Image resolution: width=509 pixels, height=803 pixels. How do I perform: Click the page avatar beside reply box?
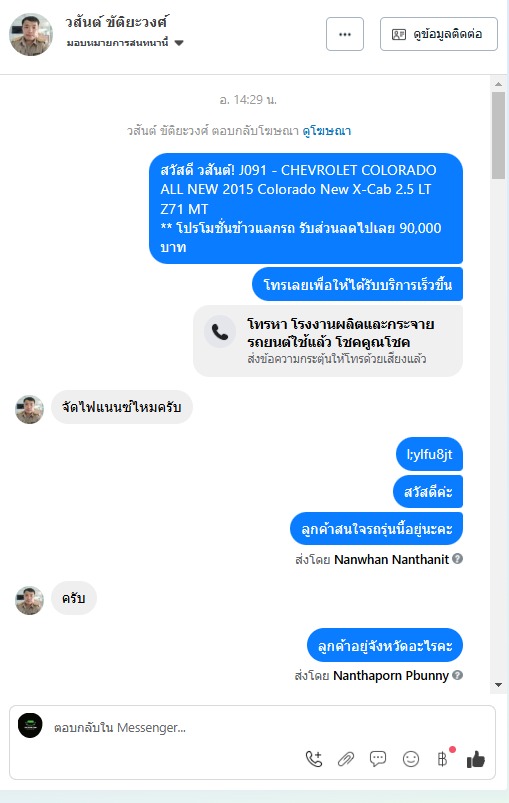coord(30,726)
